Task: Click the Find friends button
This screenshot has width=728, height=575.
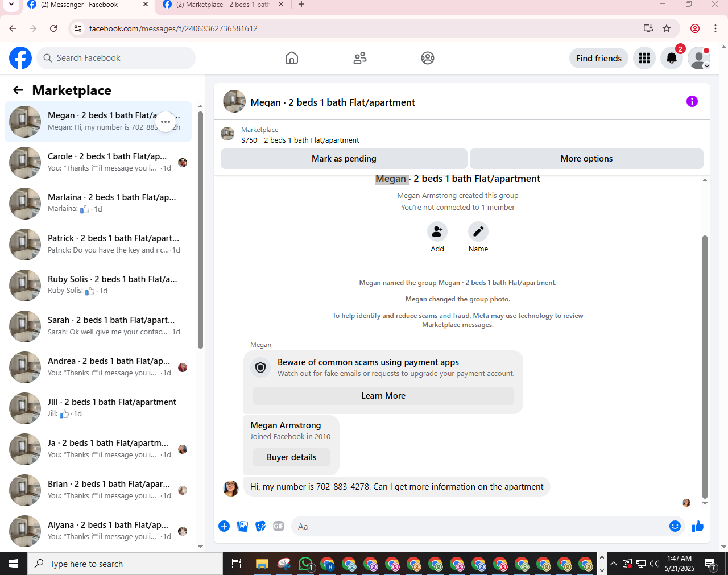Action: [599, 58]
